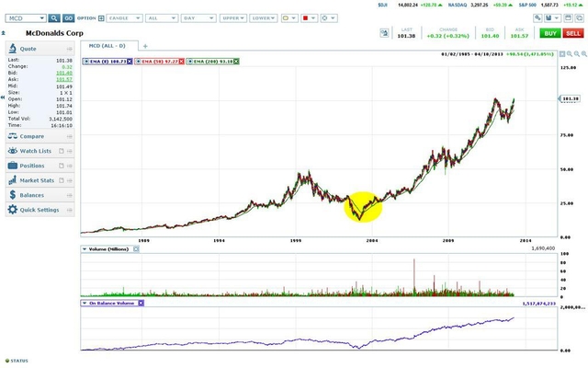Screen dimensions: 588x368
Task: Add a new chart tab with plus
Action: pos(145,46)
